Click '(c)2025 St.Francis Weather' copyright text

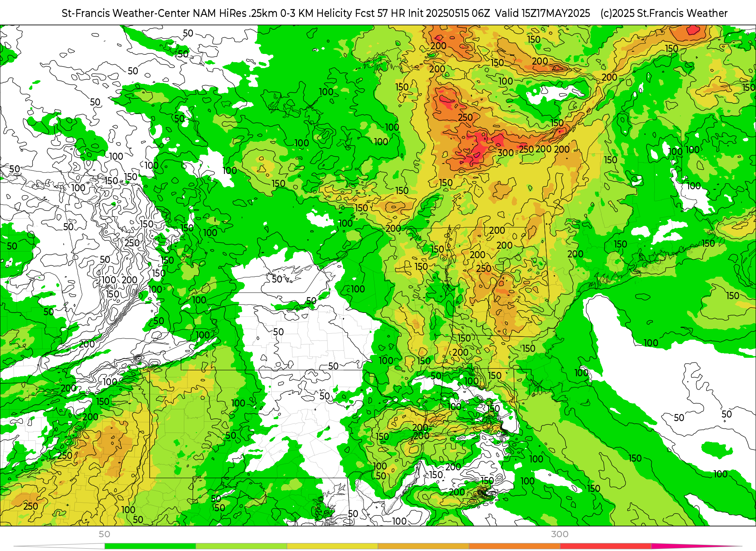pyautogui.click(x=664, y=13)
